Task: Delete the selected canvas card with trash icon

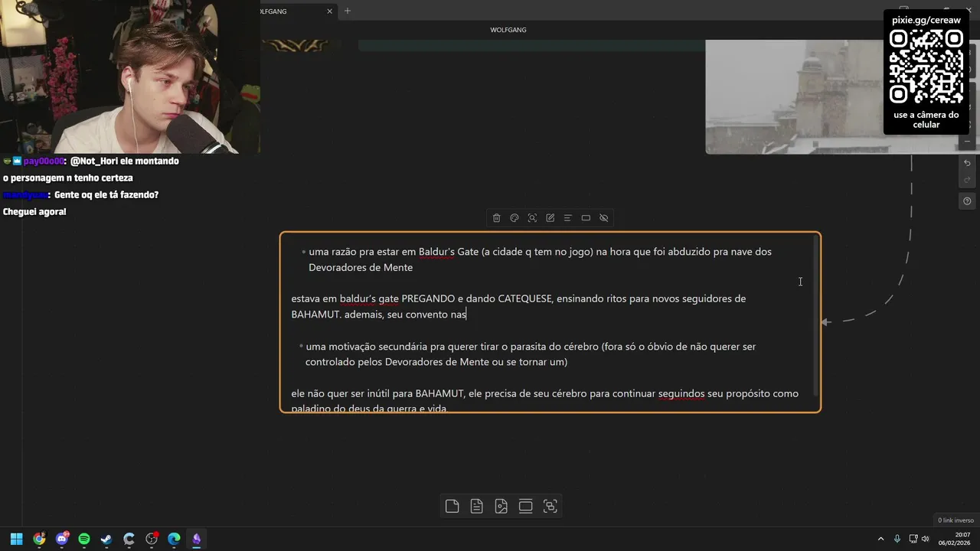Action: (496, 218)
